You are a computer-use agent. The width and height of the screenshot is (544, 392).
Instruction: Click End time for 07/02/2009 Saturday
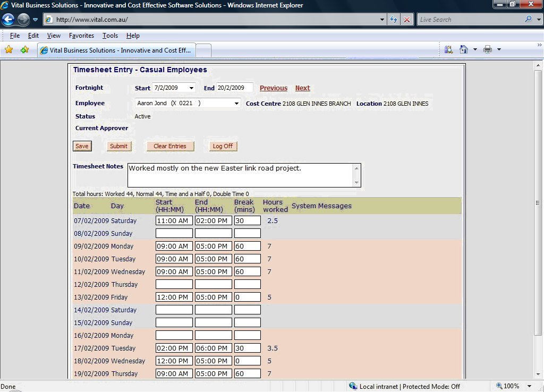[214, 220]
